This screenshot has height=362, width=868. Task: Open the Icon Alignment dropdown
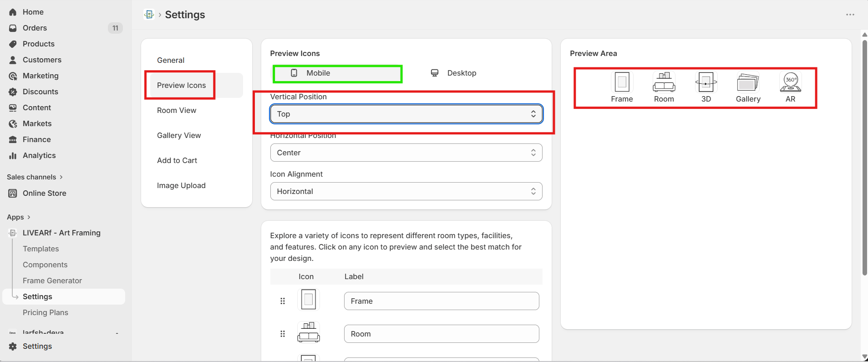coord(406,191)
